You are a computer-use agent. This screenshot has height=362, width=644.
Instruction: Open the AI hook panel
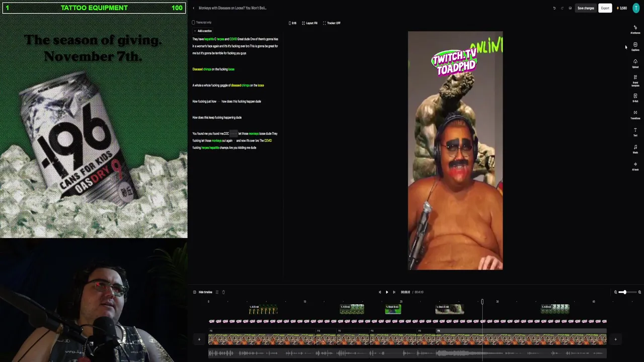tap(635, 166)
